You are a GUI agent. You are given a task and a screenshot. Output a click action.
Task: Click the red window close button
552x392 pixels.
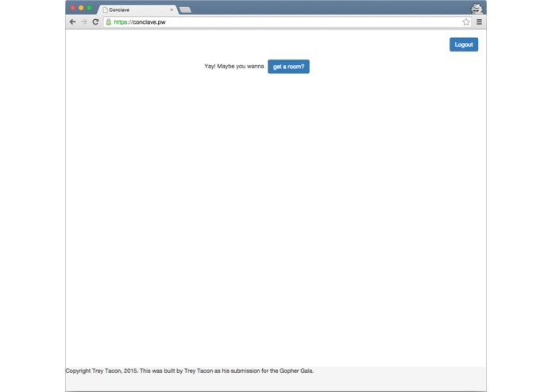(x=73, y=8)
